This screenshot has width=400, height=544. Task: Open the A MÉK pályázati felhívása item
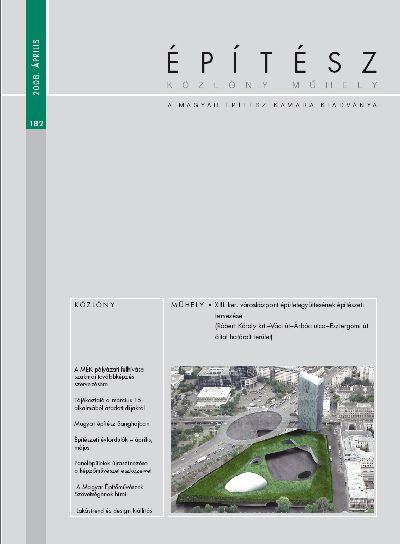109,377
